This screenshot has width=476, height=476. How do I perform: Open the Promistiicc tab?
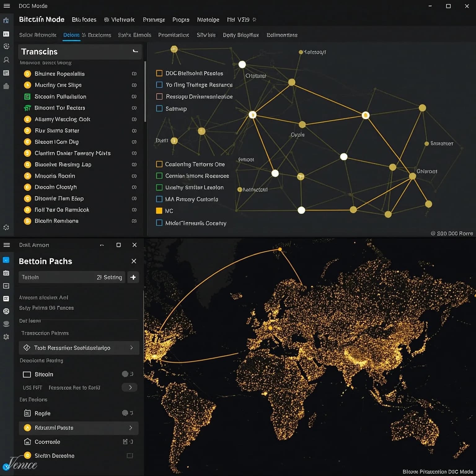click(x=174, y=35)
